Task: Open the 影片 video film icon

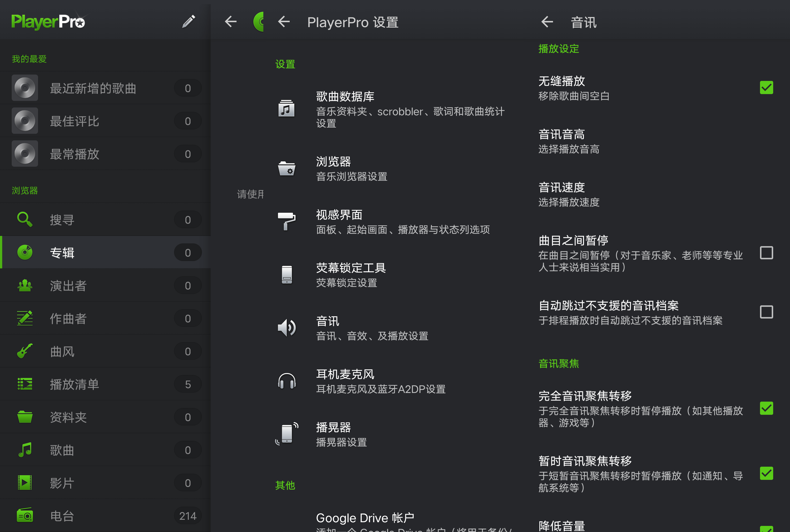Action: [x=25, y=483]
